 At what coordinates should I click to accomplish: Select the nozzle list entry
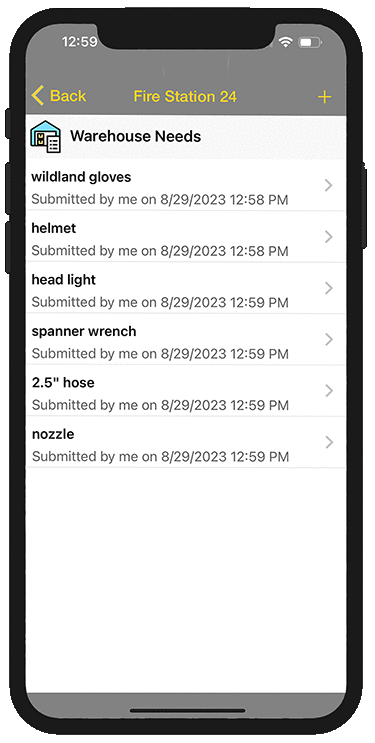[x=185, y=443]
